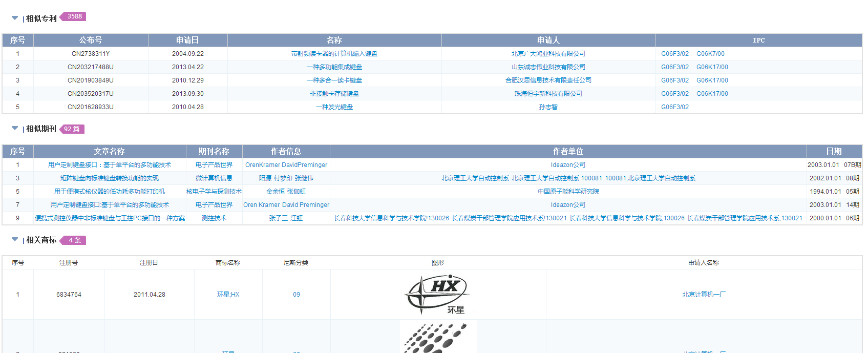Image resolution: width=868 pixels, height=353 pixels.
Task: Open article 矩阵键盘向标准键盘转换功能的实现
Action: (x=109, y=178)
